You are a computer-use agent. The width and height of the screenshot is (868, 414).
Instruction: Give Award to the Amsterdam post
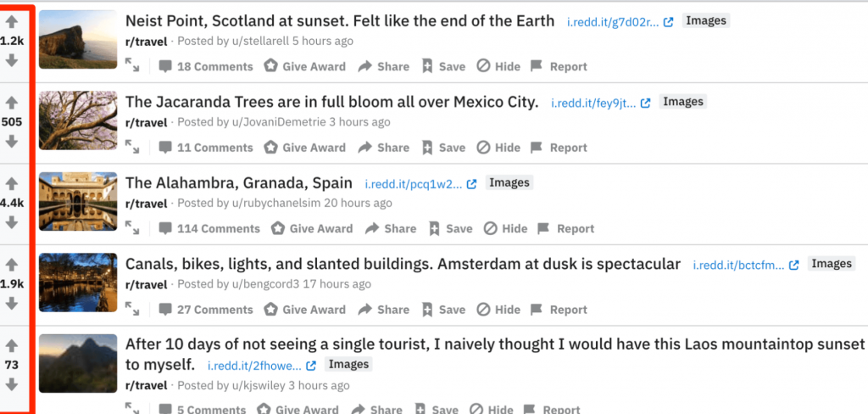(x=304, y=310)
